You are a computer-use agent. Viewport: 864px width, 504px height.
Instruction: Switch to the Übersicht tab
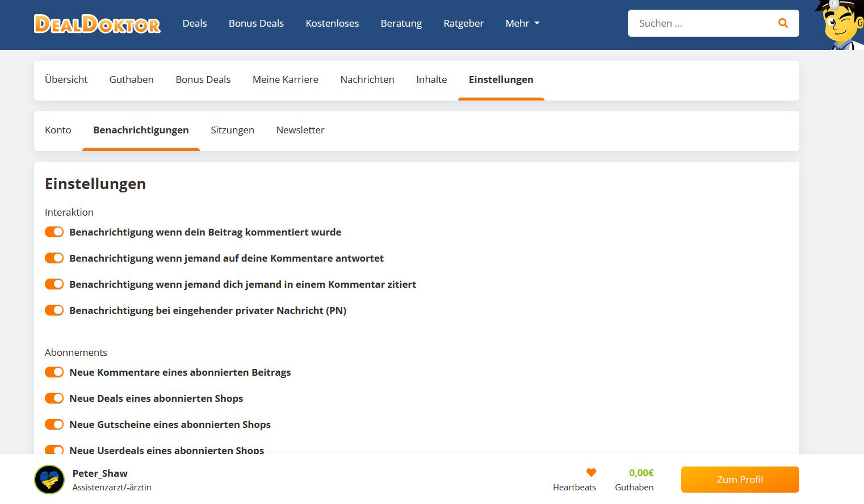click(x=66, y=79)
